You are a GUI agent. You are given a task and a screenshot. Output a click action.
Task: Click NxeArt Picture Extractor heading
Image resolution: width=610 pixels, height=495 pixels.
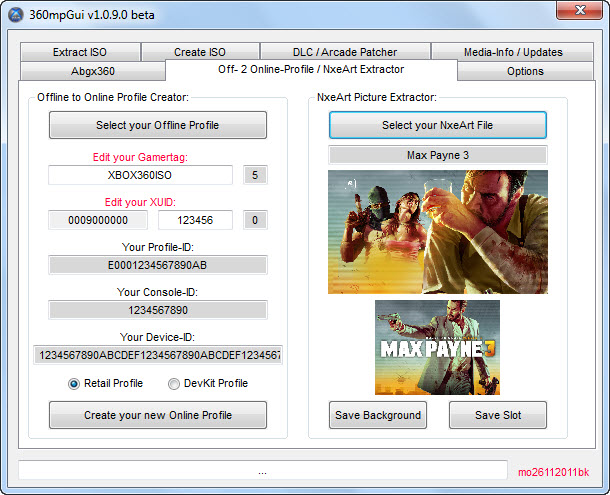(x=377, y=97)
